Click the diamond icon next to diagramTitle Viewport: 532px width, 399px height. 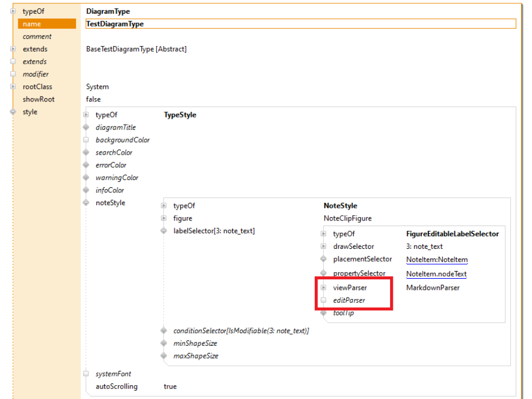pos(86,127)
